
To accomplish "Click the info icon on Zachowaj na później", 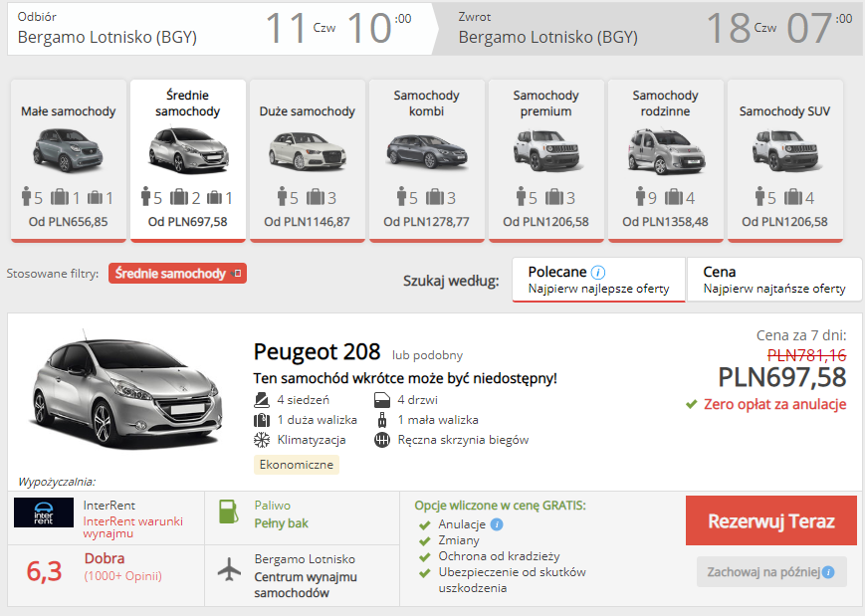I will (828, 572).
